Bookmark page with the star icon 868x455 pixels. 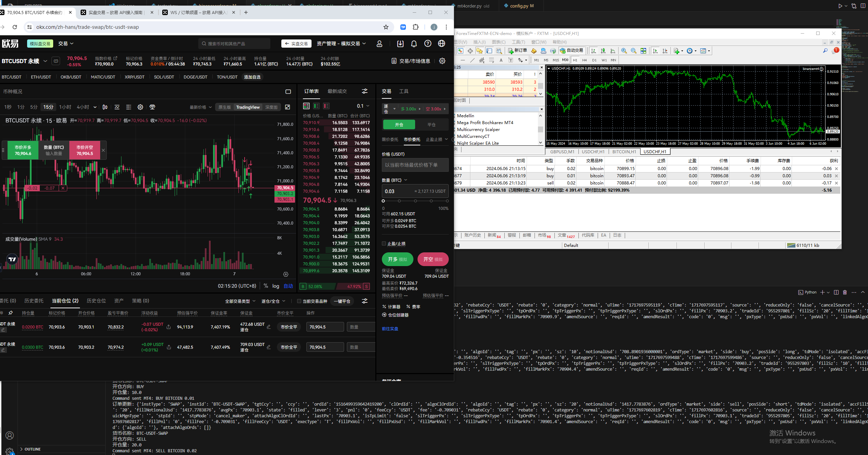[386, 27]
